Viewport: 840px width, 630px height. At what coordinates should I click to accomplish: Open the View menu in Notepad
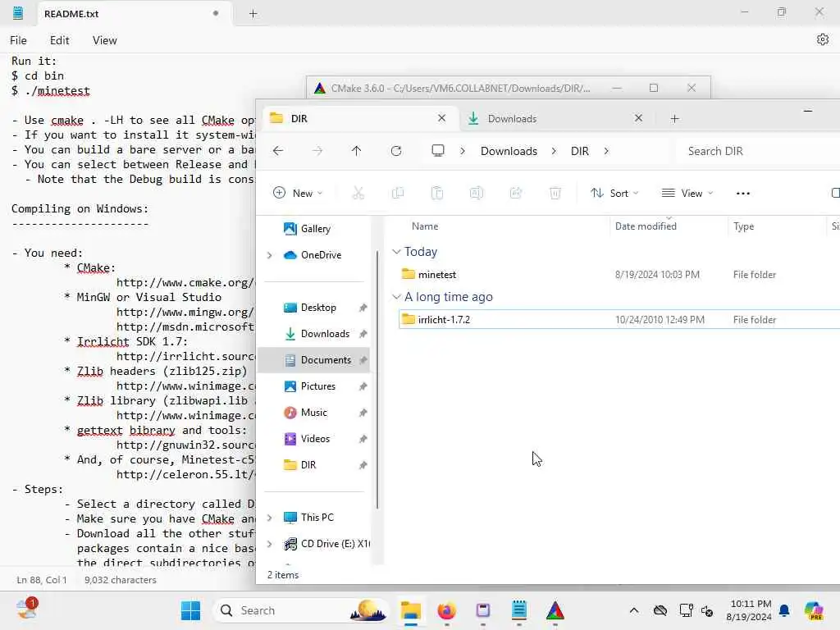[x=104, y=40]
